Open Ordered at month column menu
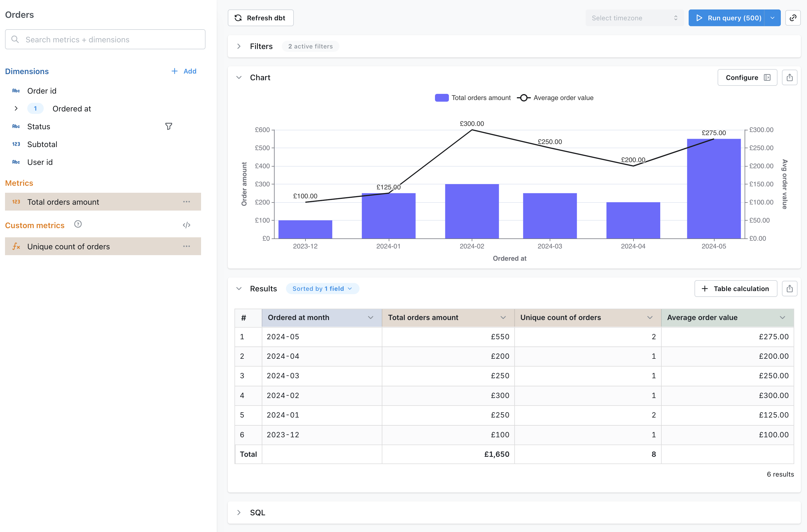807x532 pixels. pyautogui.click(x=370, y=318)
